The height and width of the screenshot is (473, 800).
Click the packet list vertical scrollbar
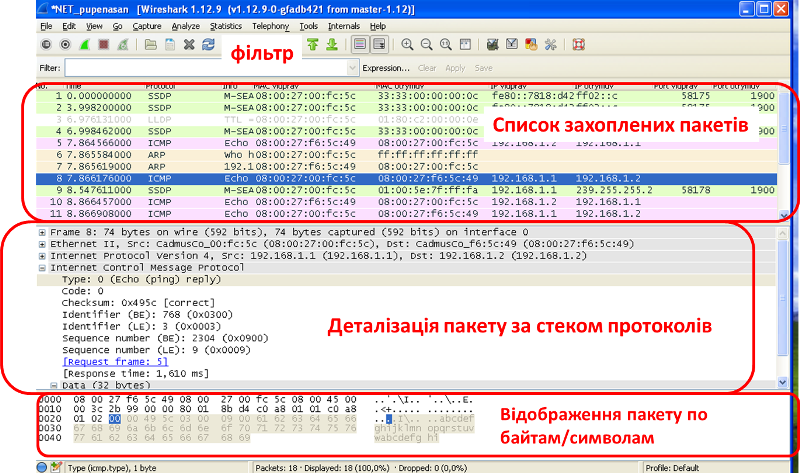click(x=784, y=150)
